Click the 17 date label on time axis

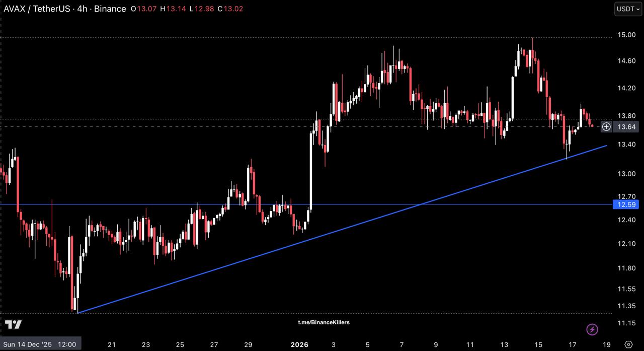point(573,344)
